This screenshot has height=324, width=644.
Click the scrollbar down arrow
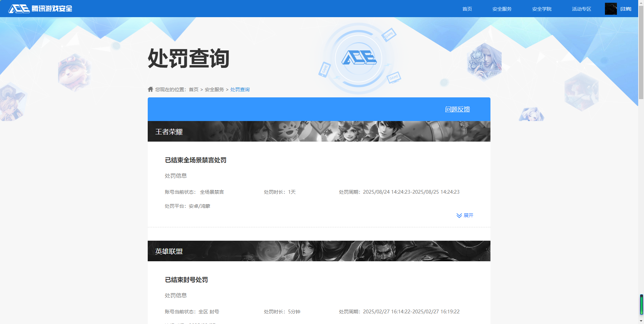[x=641, y=321]
